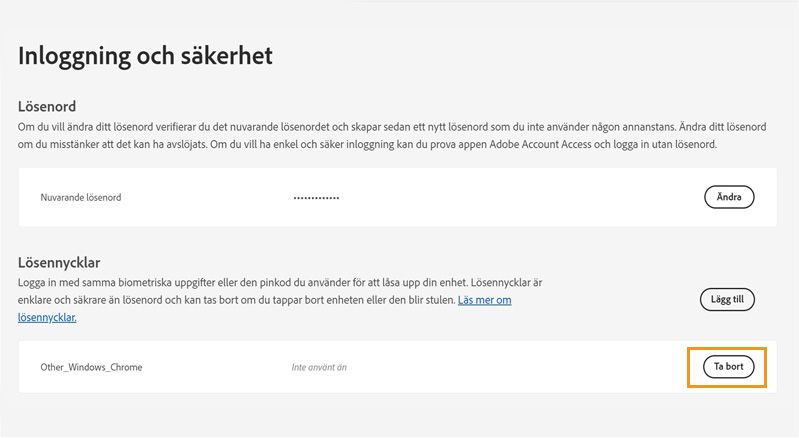Click the Inloggning och säkerhet heading

tap(145, 56)
